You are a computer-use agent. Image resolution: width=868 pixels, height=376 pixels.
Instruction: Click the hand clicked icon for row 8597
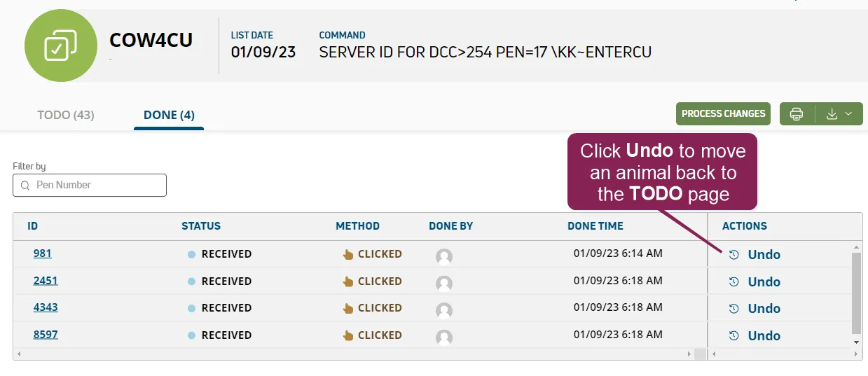point(348,335)
